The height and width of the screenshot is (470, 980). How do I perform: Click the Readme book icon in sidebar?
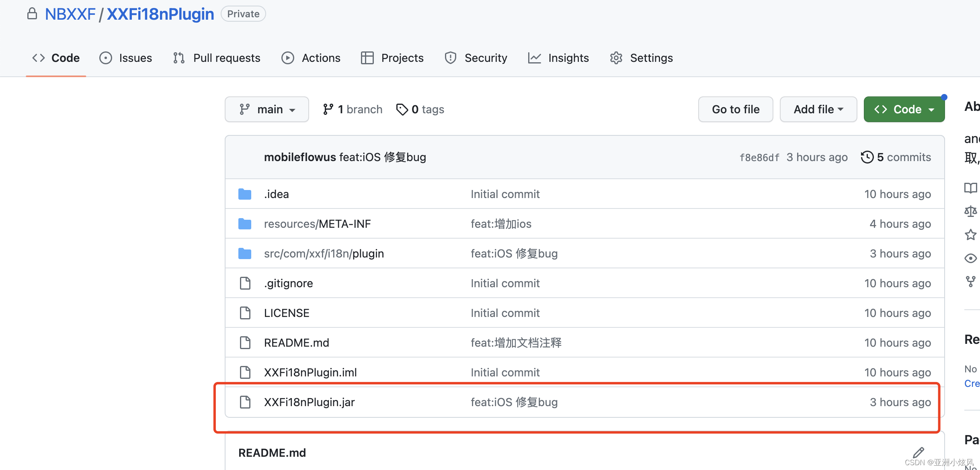971,188
